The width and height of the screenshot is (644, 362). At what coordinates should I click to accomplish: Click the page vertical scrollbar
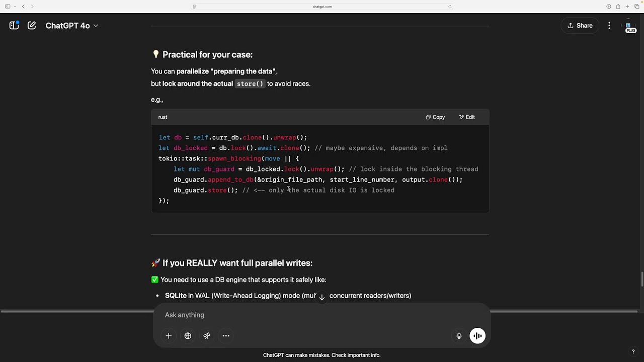pyautogui.click(x=641, y=279)
